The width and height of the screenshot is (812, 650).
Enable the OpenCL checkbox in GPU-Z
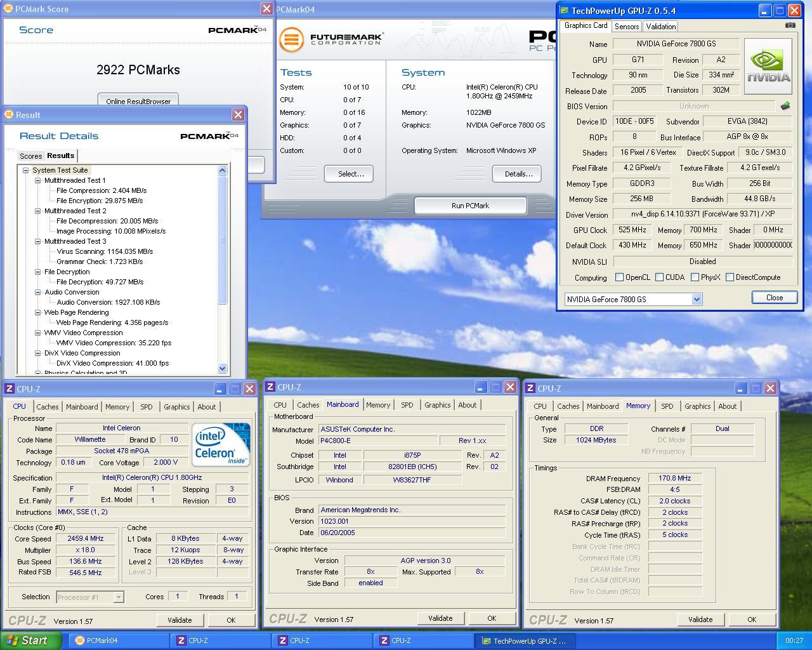pyautogui.click(x=620, y=277)
